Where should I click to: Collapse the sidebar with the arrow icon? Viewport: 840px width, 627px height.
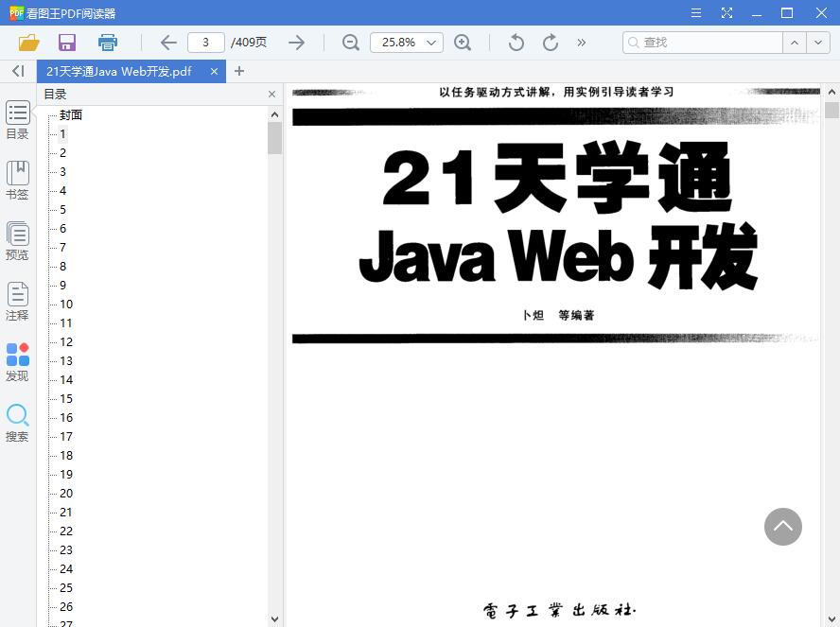point(18,71)
